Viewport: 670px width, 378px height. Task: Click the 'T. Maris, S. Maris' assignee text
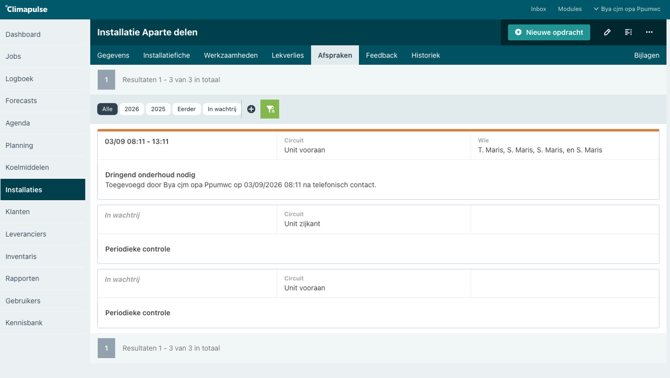click(x=540, y=150)
